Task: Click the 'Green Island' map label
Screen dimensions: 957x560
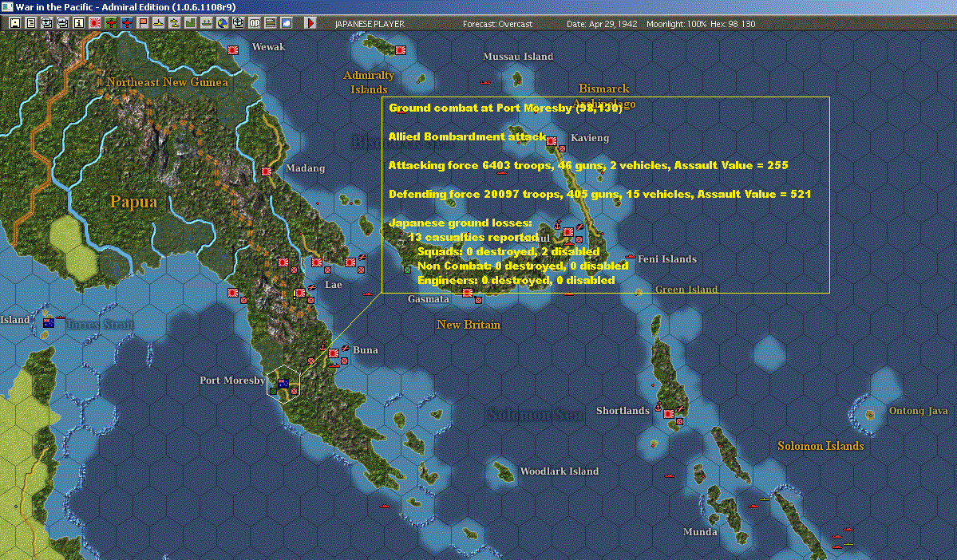Action: click(x=686, y=289)
